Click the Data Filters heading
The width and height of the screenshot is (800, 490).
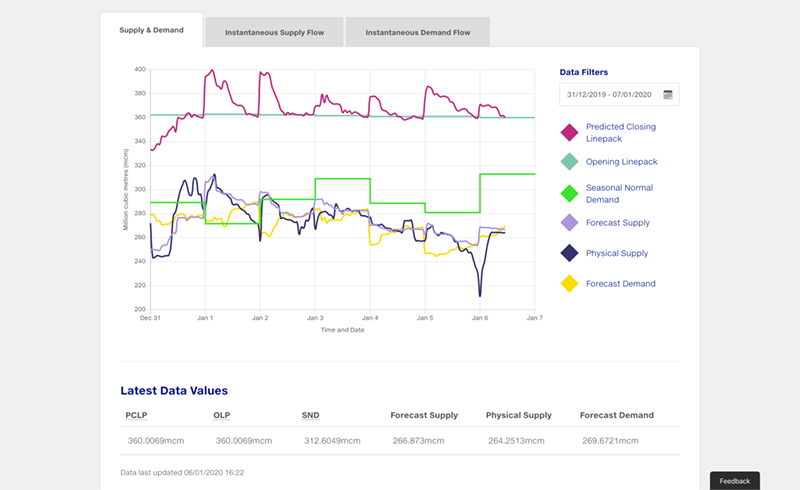[584, 72]
